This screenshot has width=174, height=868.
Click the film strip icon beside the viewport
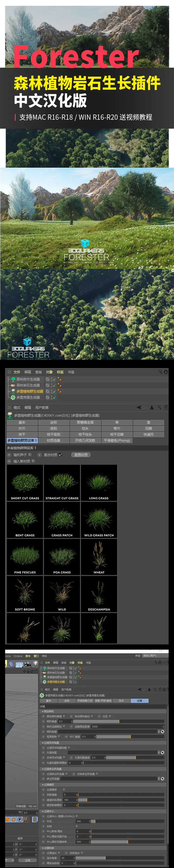click(35, 819)
